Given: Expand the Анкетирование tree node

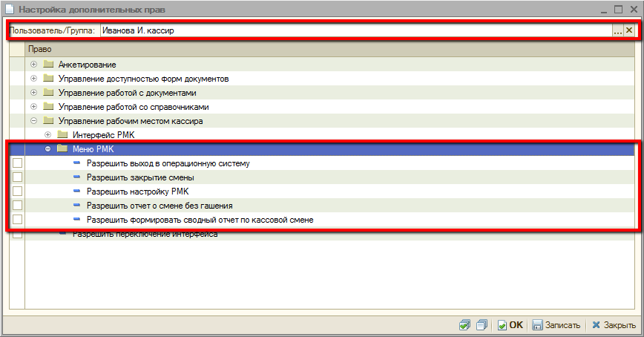Looking at the screenshot, I should pyautogui.click(x=33, y=65).
